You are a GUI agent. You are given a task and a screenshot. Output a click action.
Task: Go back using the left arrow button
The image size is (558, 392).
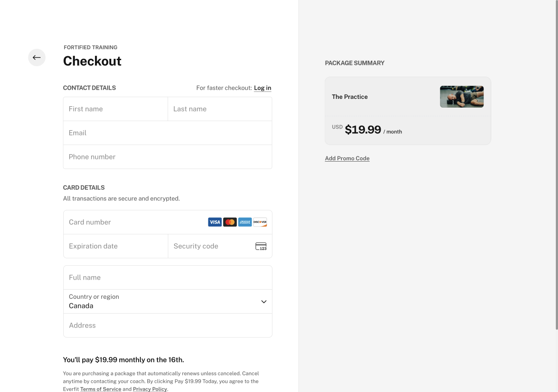pos(37,57)
